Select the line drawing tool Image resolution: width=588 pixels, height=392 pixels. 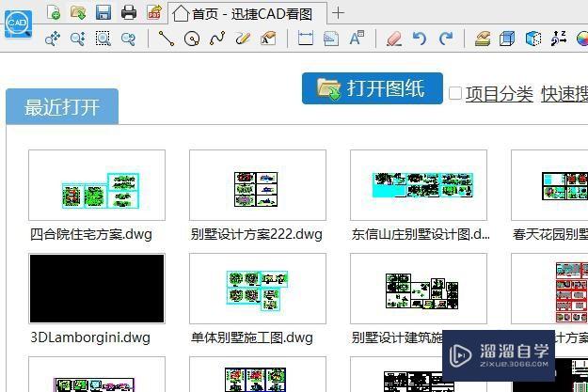[167, 39]
